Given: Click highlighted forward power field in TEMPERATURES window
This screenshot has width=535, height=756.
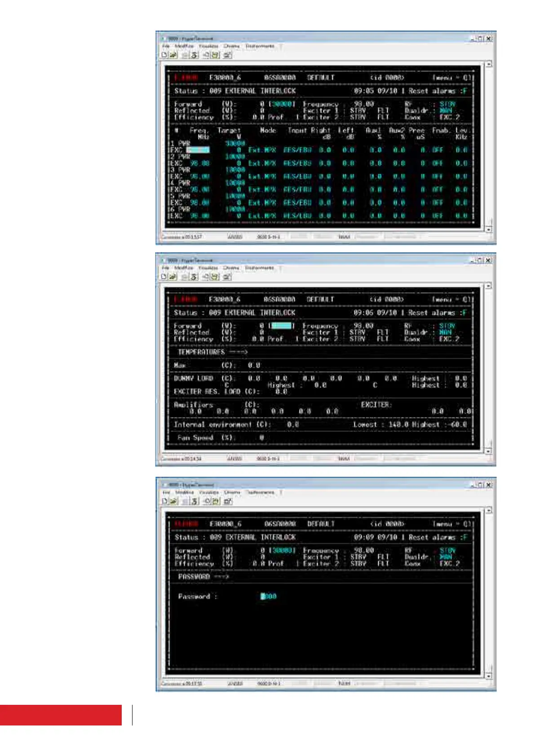Looking at the screenshot, I should point(281,325).
